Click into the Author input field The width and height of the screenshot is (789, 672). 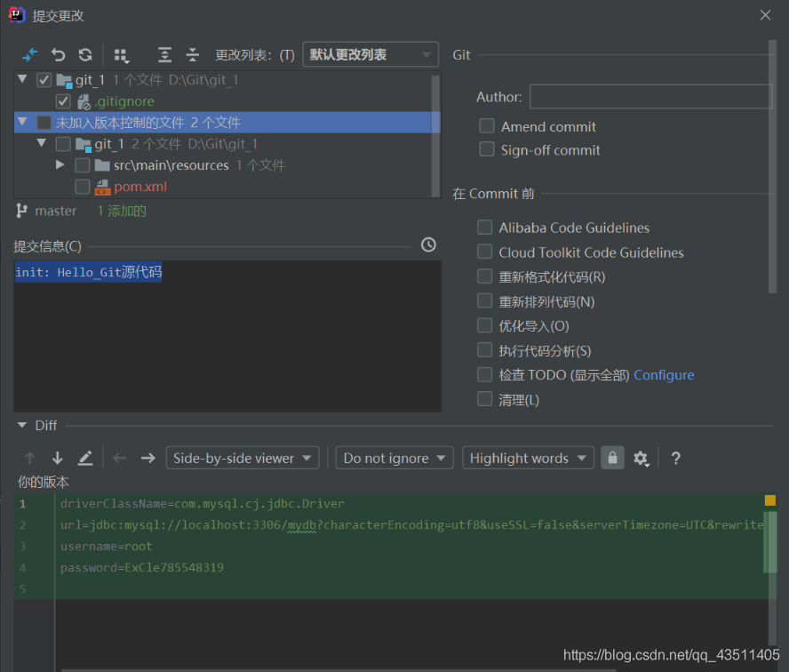pos(650,97)
